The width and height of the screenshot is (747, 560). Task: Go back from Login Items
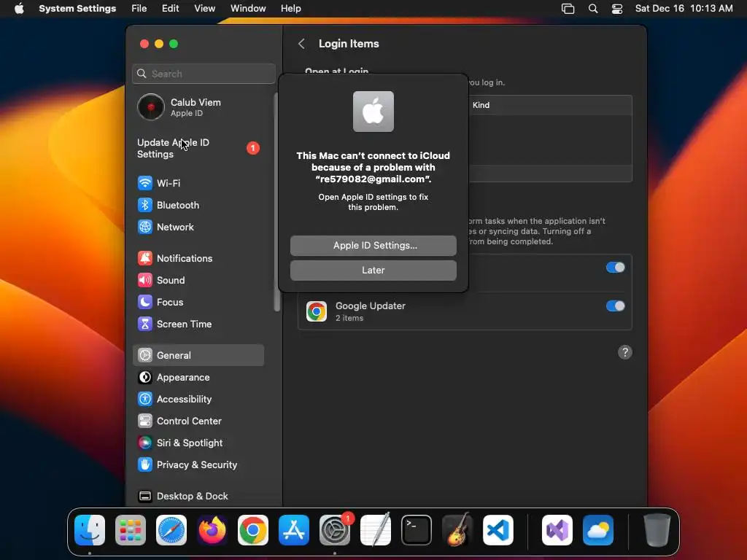pos(301,44)
